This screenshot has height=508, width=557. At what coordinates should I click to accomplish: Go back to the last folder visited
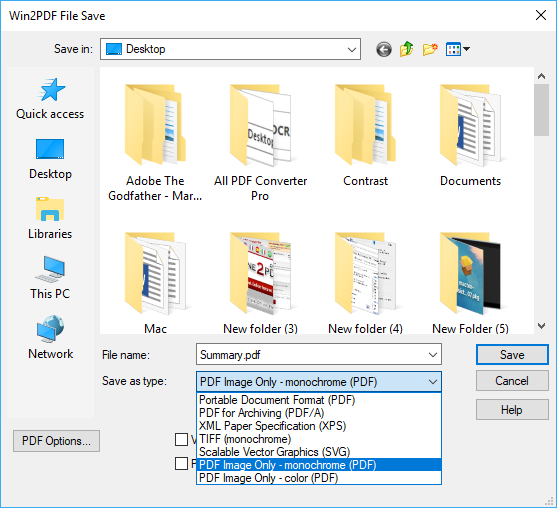tap(384, 49)
